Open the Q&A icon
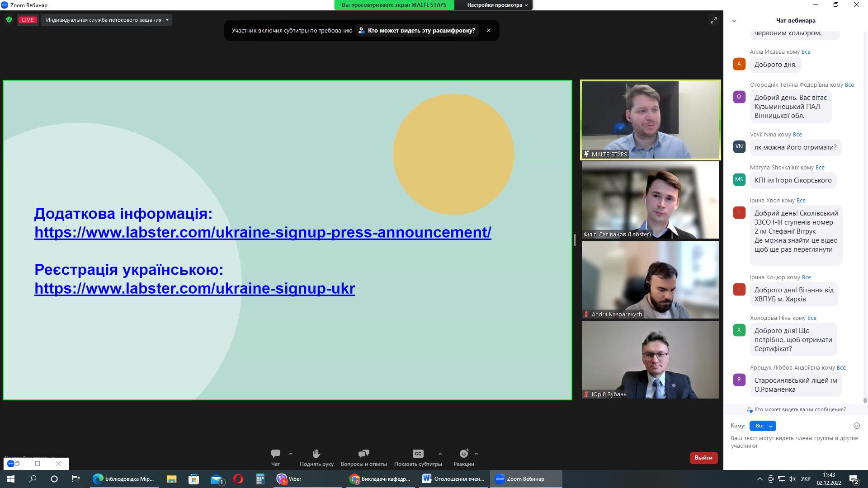This screenshot has width=868, height=488. (x=363, y=454)
